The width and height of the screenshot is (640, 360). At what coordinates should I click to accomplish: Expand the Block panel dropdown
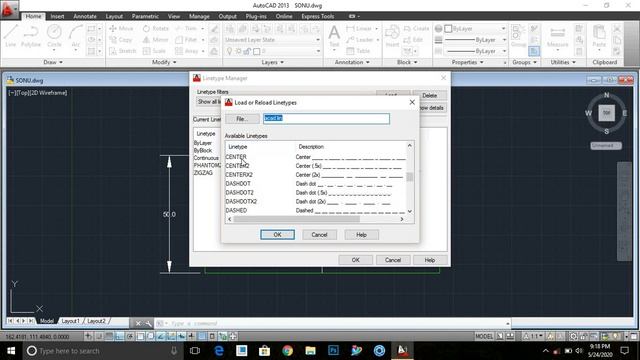click(x=407, y=62)
